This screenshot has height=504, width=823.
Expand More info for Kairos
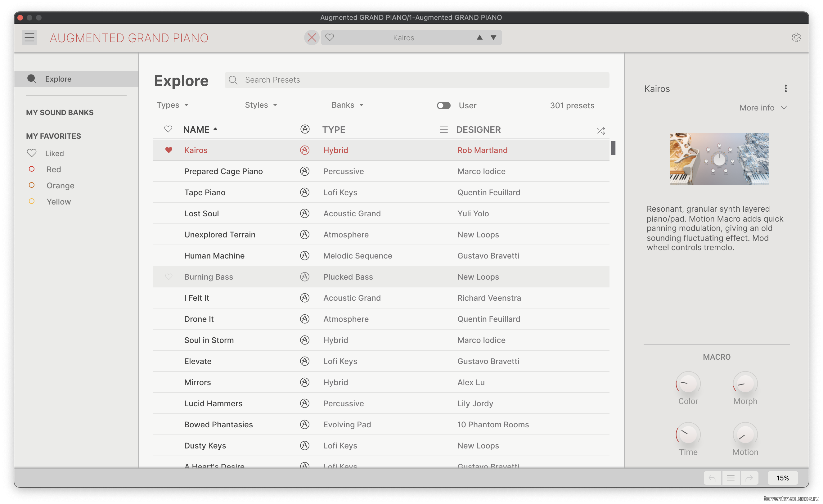(763, 108)
